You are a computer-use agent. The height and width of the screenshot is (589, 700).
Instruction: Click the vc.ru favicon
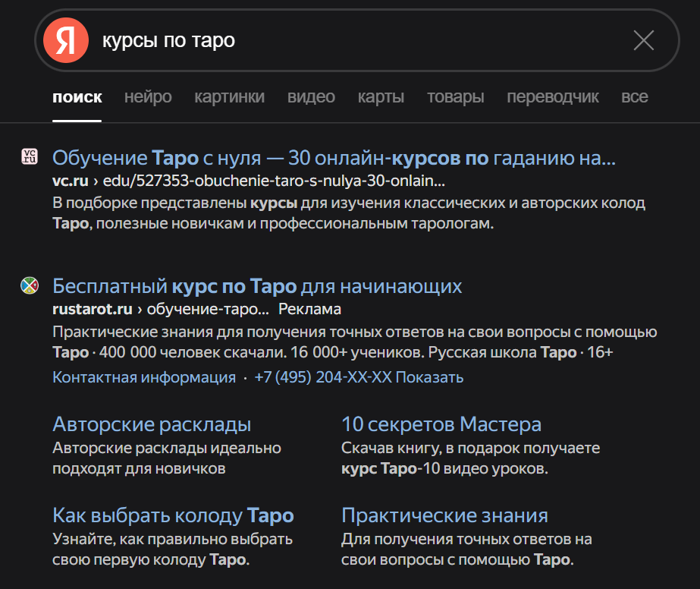click(30, 156)
